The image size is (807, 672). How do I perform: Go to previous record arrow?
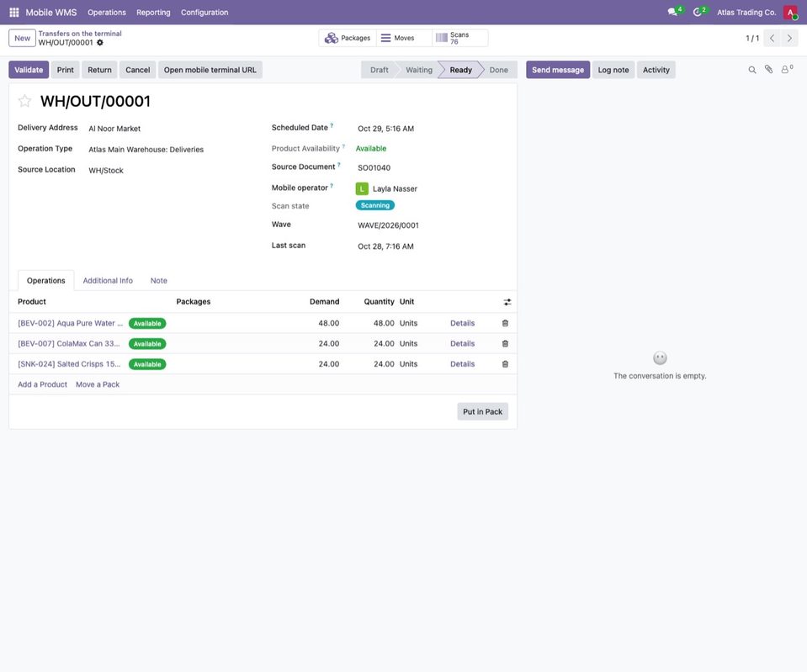(x=772, y=38)
